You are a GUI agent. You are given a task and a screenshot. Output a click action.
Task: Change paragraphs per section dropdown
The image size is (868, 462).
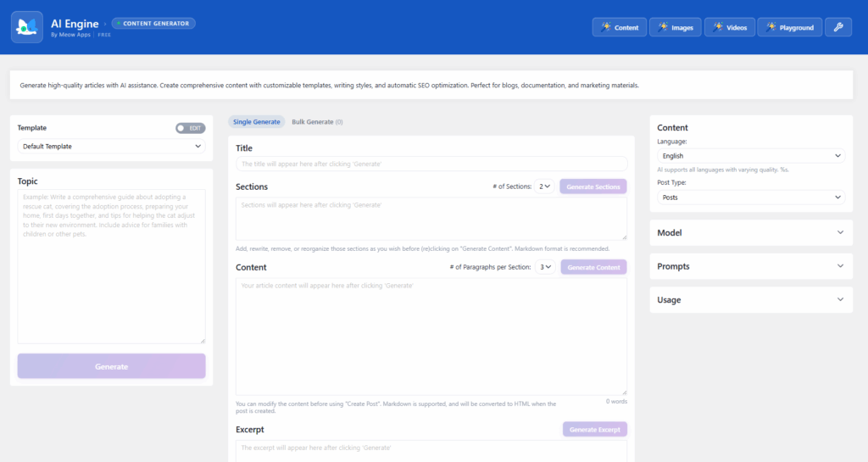coord(545,267)
